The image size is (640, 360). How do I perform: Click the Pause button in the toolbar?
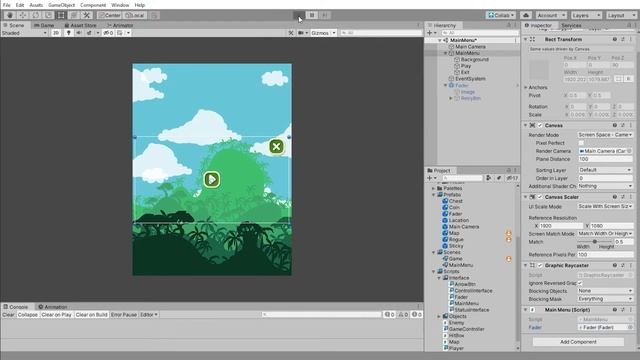pyautogui.click(x=312, y=16)
